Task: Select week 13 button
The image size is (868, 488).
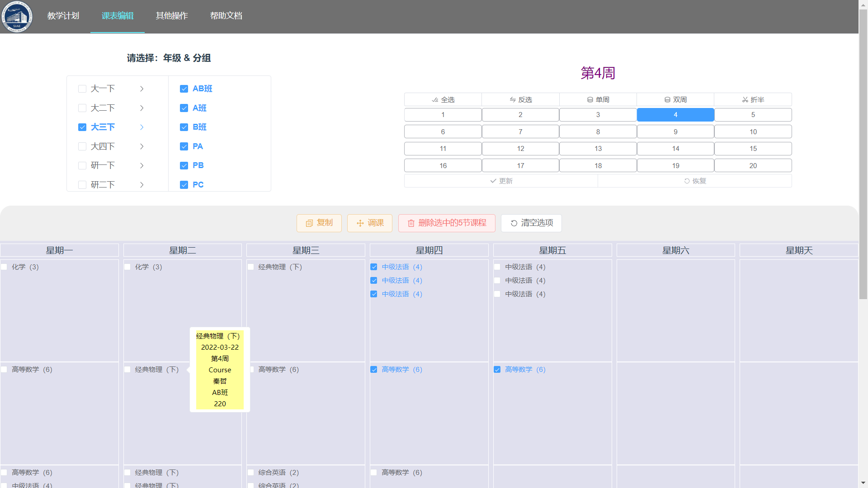Action: (x=598, y=149)
